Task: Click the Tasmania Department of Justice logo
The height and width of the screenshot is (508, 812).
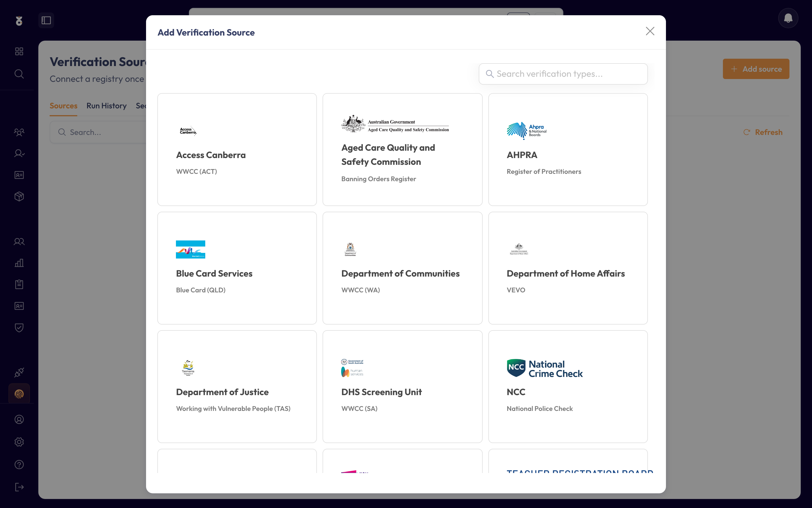Action: tap(188, 368)
